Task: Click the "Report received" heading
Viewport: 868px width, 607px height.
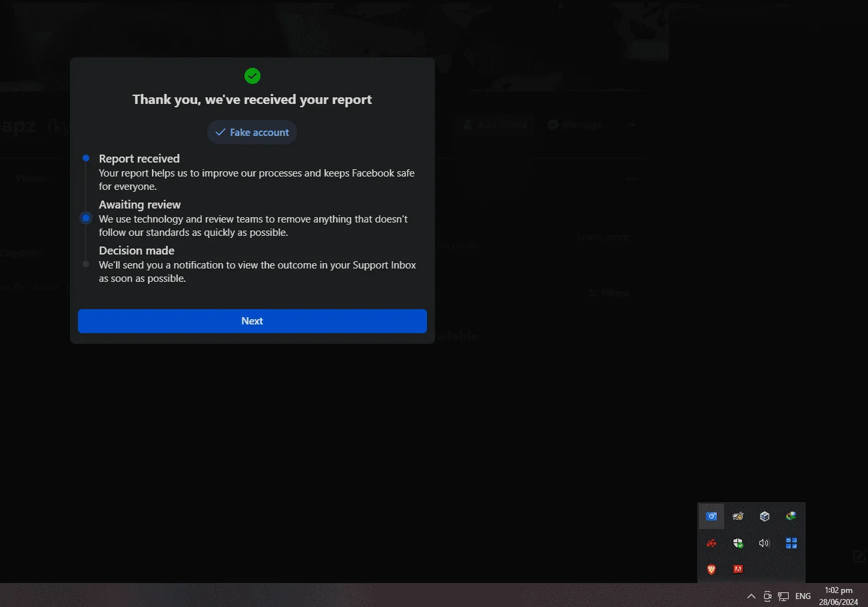Action: click(139, 159)
